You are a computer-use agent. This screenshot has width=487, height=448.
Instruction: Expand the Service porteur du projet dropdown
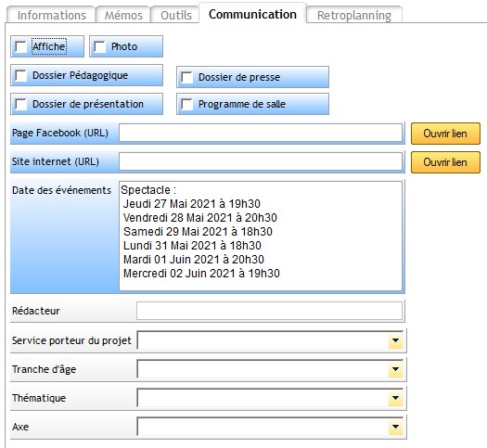[x=395, y=340]
